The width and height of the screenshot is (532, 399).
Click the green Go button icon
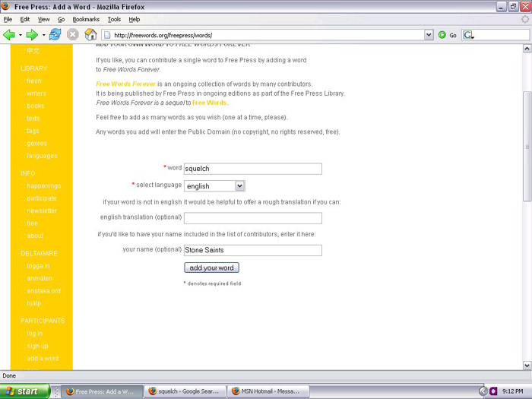pyautogui.click(x=442, y=35)
